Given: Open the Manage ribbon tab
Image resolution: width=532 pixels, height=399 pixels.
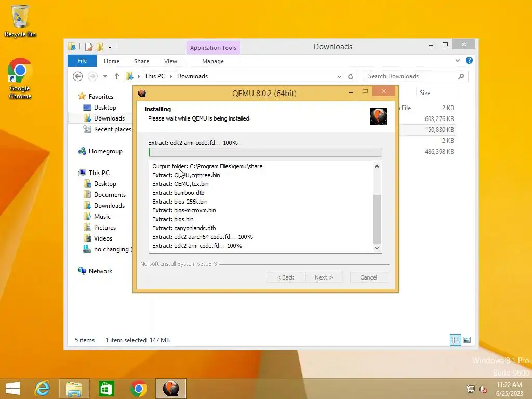Looking at the screenshot, I should (213, 61).
